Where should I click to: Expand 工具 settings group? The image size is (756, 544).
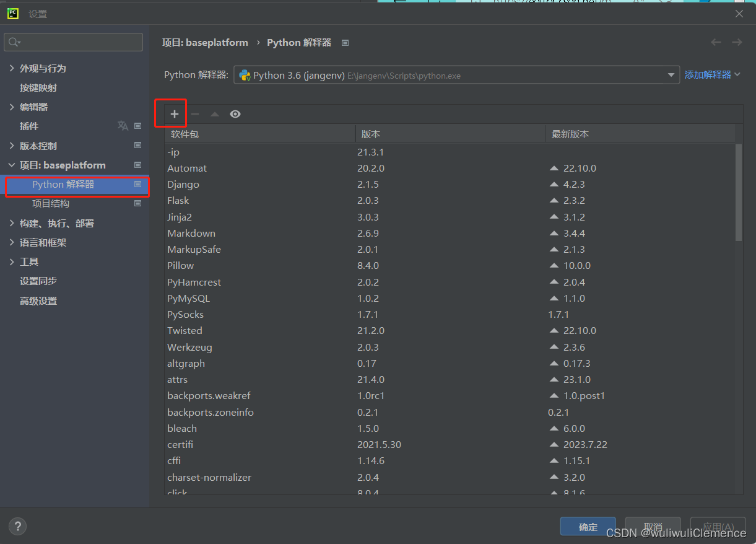[12, 261]
